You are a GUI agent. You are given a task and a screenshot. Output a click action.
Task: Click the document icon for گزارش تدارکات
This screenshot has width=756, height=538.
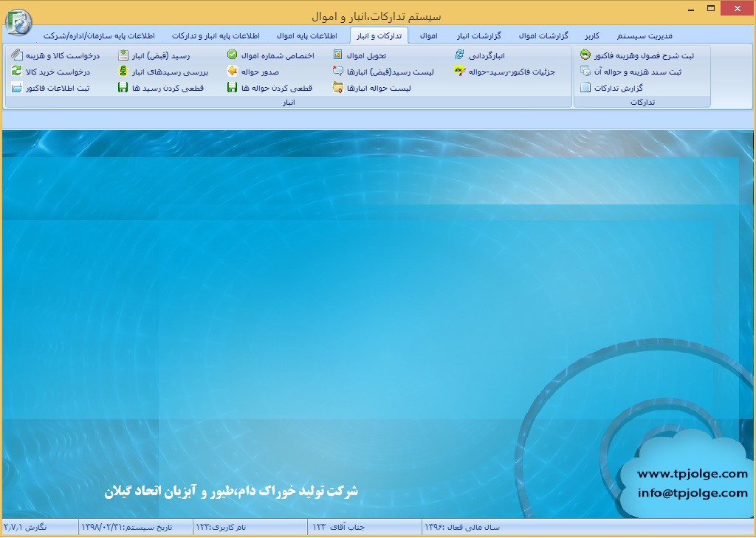(585, 88)
